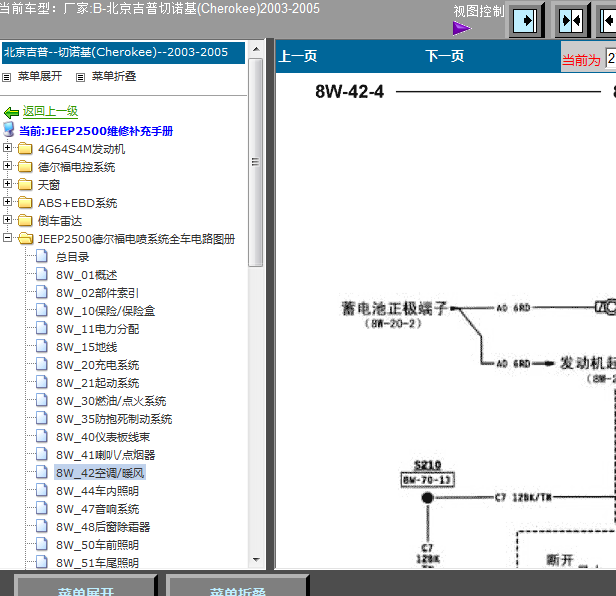Open 8W_21起动系统 page
616x596 pixels.
97,383
